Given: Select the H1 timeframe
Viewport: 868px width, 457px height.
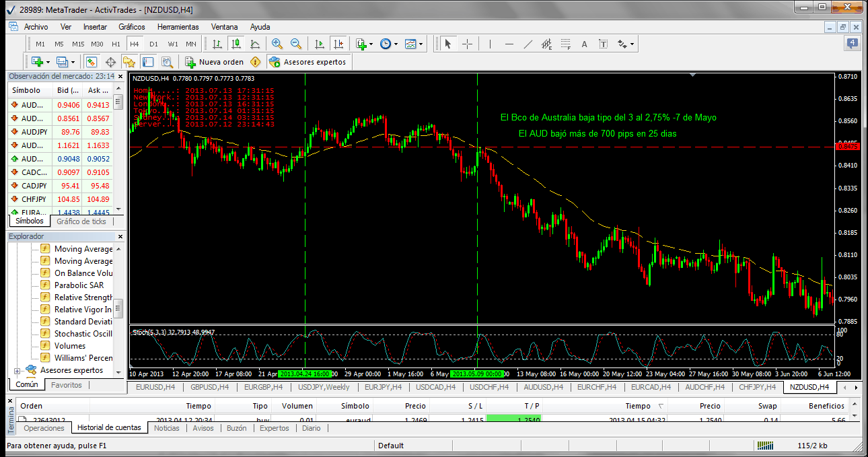Looking at the screenshot, I should pyautogui.click(x=116, y=44).
